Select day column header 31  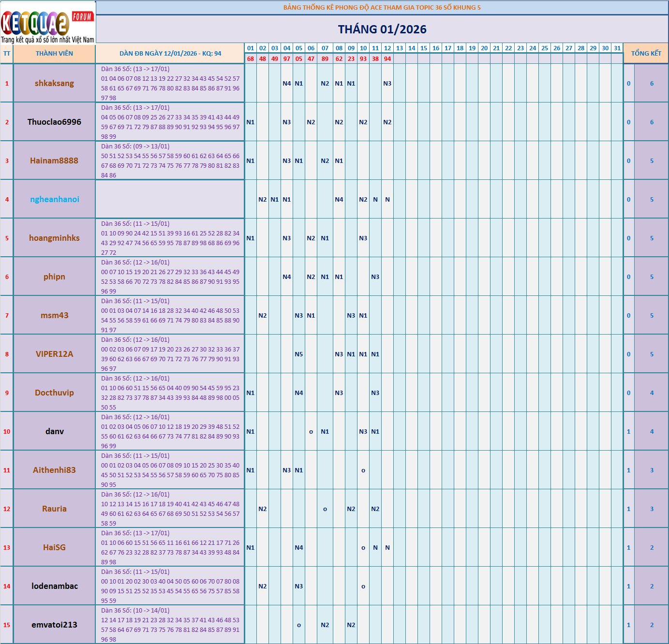616,48
